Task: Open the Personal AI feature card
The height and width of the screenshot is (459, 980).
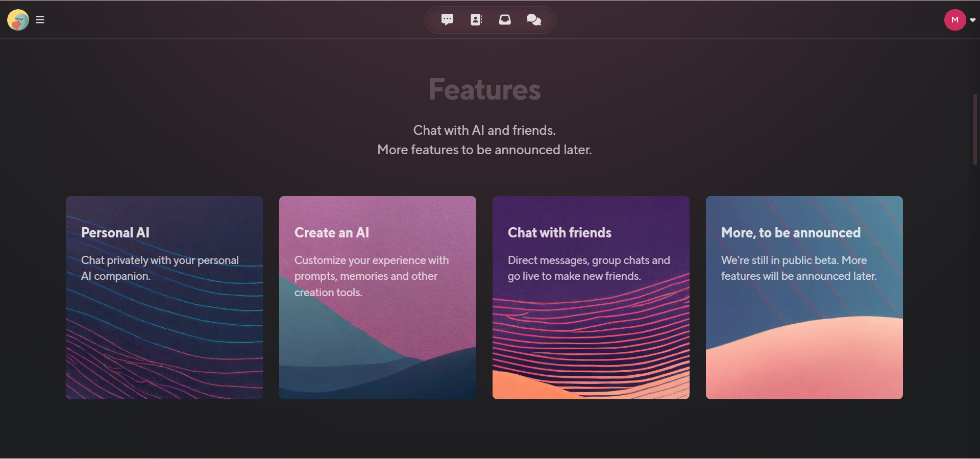Action: (164, 298)
